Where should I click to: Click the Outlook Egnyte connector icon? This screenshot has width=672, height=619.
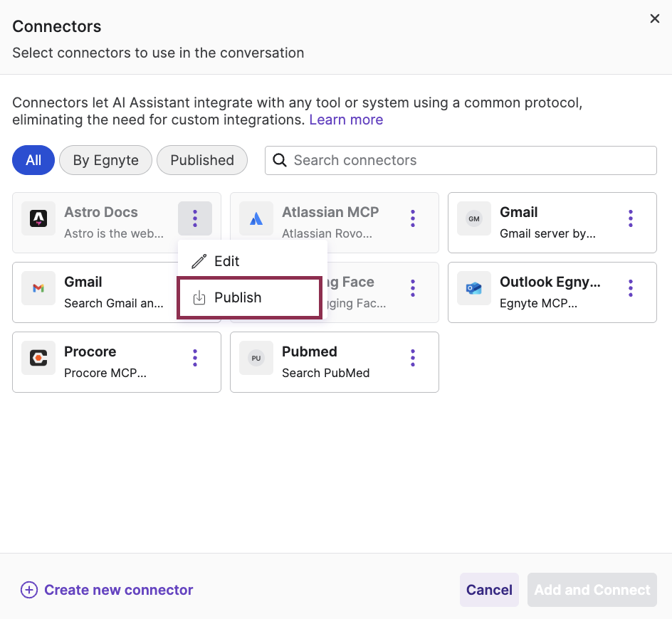click(x=473, y=288)
